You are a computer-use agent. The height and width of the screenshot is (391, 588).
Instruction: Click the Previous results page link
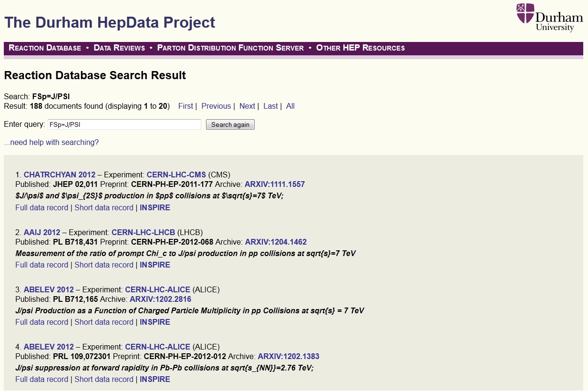click(x=216, y=106)
